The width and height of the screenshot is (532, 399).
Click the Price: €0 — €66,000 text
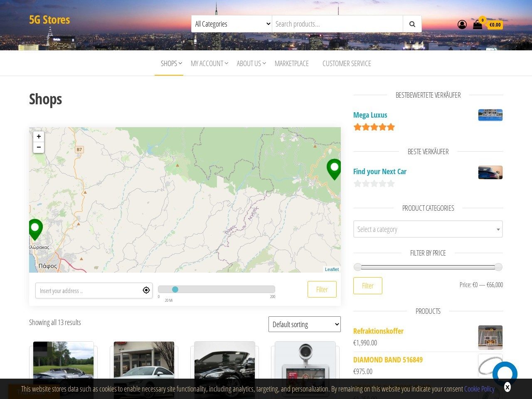click(x=481, y=285)
